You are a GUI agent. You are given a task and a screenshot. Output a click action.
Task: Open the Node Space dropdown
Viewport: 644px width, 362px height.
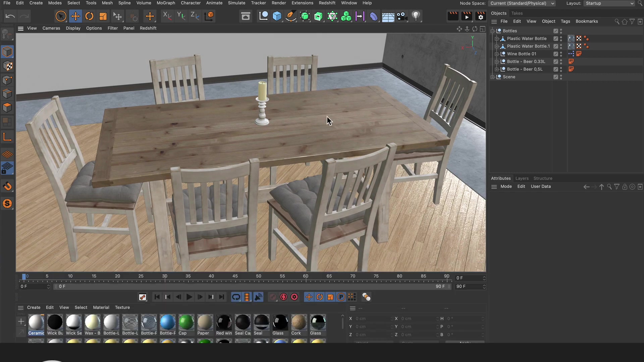[522, 3]
